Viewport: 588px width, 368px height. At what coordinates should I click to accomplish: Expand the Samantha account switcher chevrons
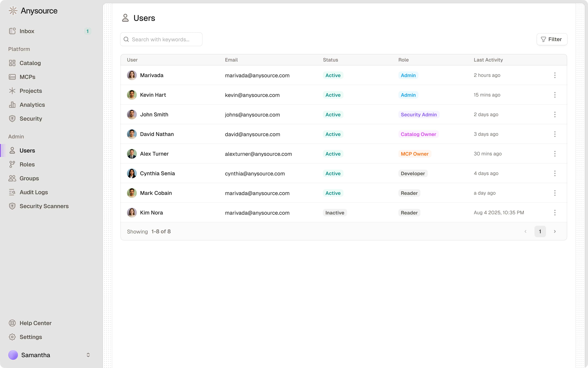tap(88, 355)
